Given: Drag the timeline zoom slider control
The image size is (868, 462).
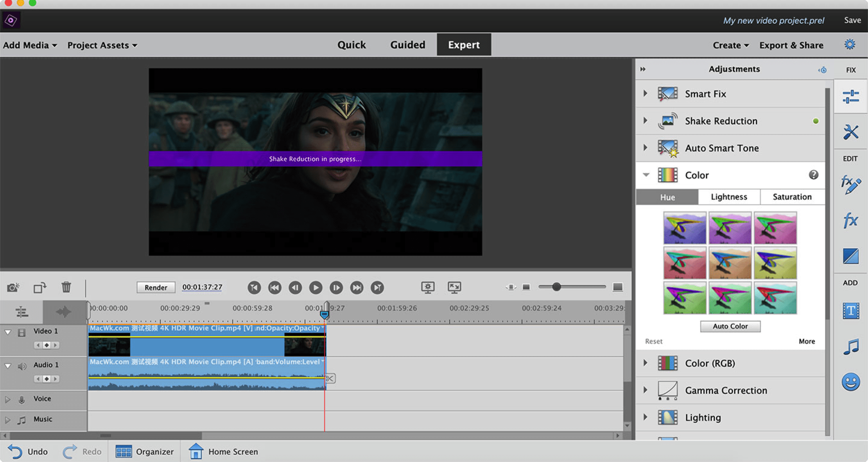Looking at the screenshot, I should [x=555, y=287].
